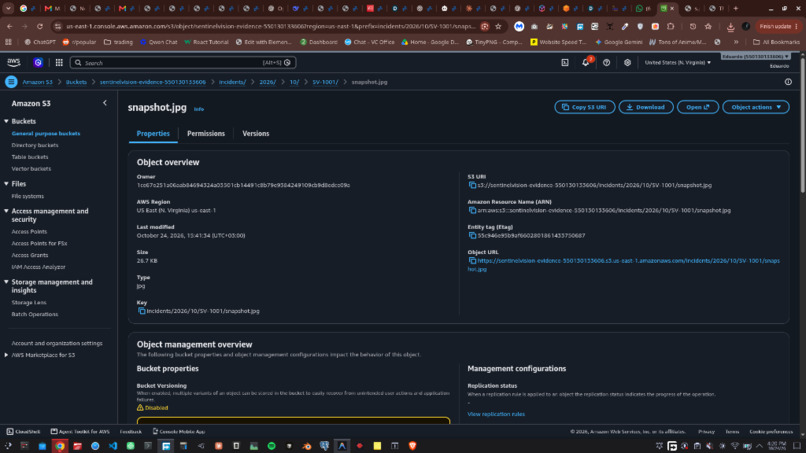Screen dimensions: 806x453
Task: Open IAM Access Analyzer
Action: pyautogui.click(x=39, y=267)
